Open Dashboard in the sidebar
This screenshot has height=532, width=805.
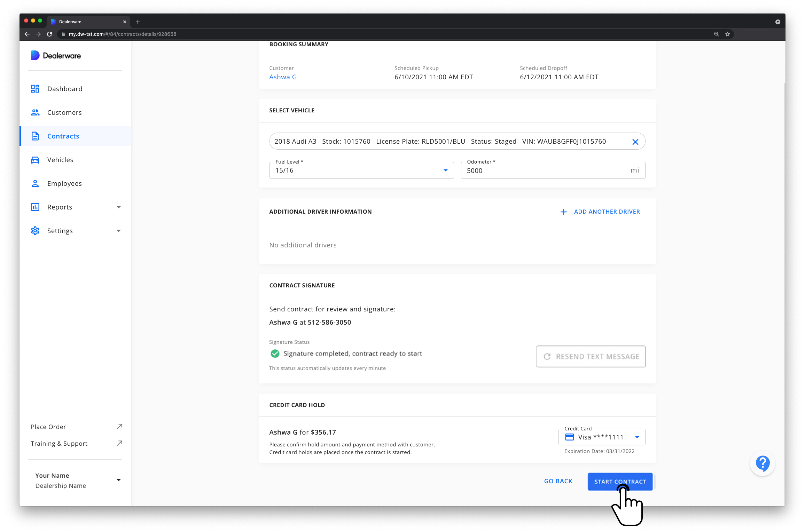point(75,89)
